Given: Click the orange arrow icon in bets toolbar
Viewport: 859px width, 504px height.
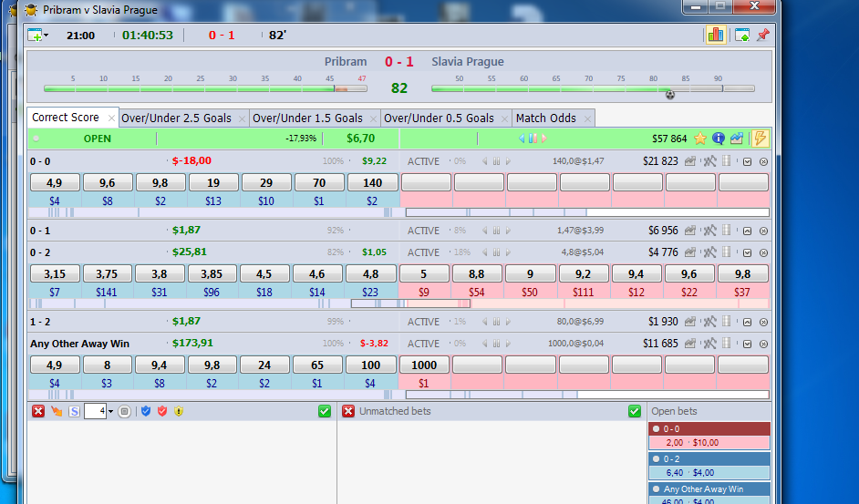Looking at the screenshot, I should tap(57, 411).
